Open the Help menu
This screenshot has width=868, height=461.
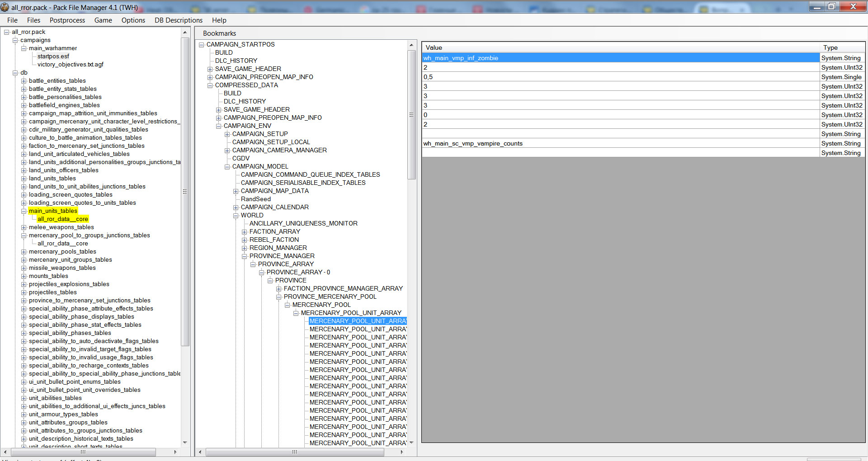[219, 20]
